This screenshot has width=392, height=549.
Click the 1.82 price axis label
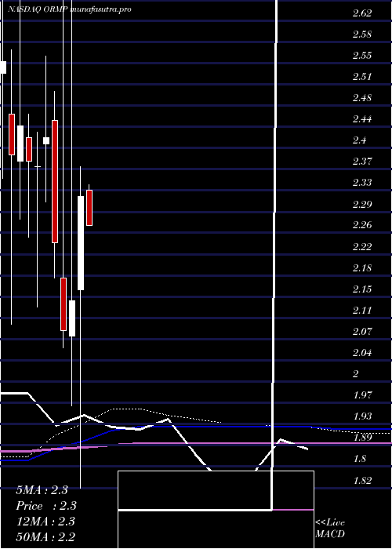click(362, 480)
